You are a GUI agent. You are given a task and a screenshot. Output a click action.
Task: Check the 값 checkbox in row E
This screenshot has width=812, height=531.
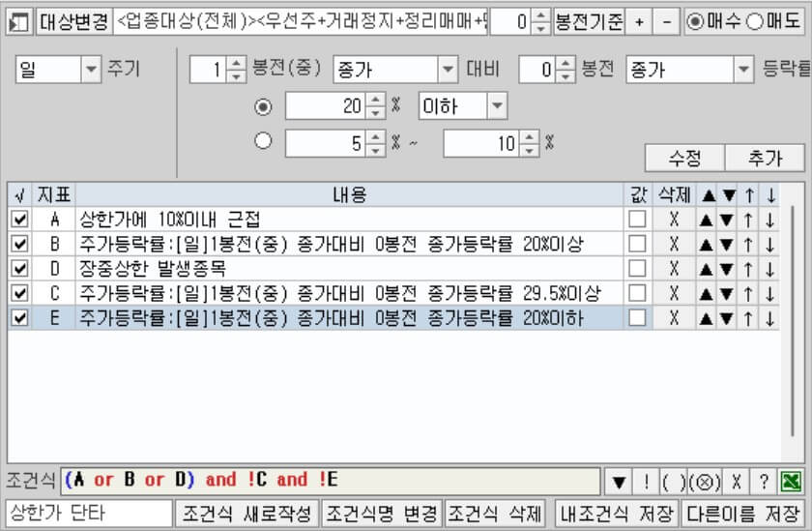click(x=637, y=317)
